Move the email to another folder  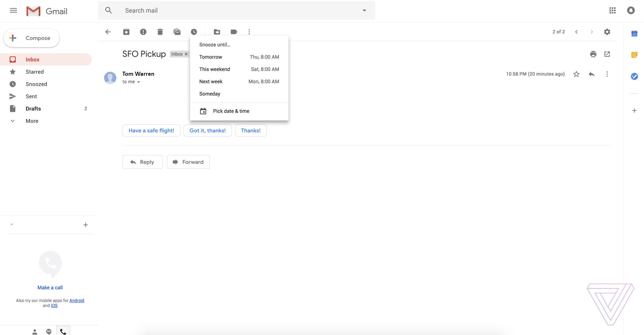(x=217, y=32)
